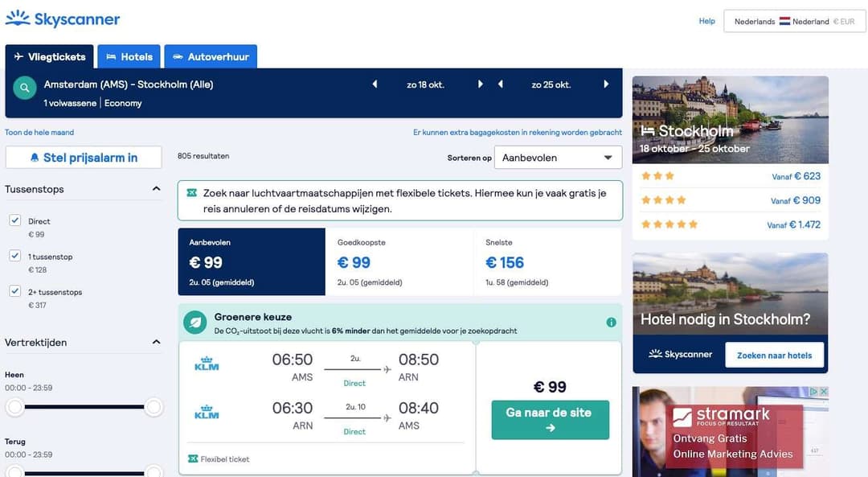Click Toon de hele maand link
Image resolution: width=868 pixels, height=477 pixels.
39,133
